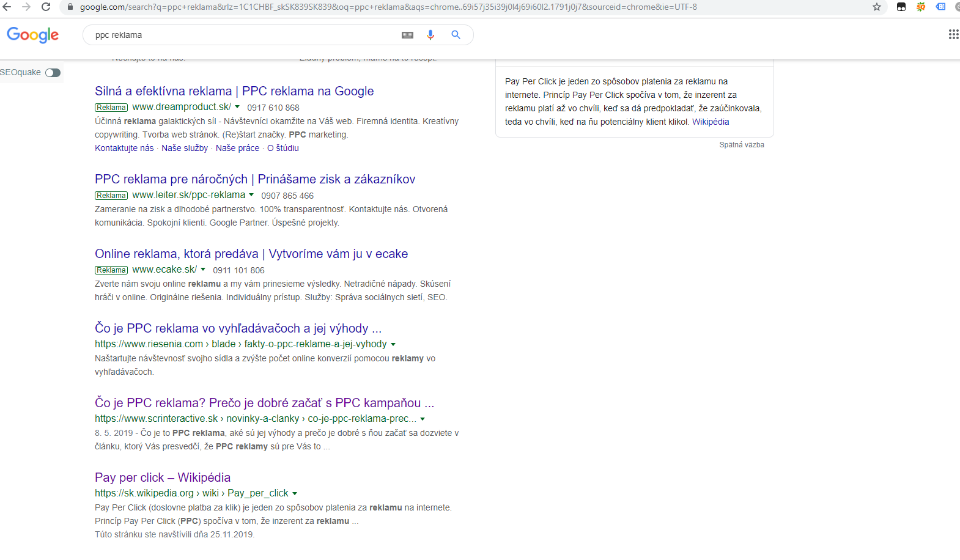Toggle the SEOquake switch
Screen dimensions: 960x560
coord(53,73)
